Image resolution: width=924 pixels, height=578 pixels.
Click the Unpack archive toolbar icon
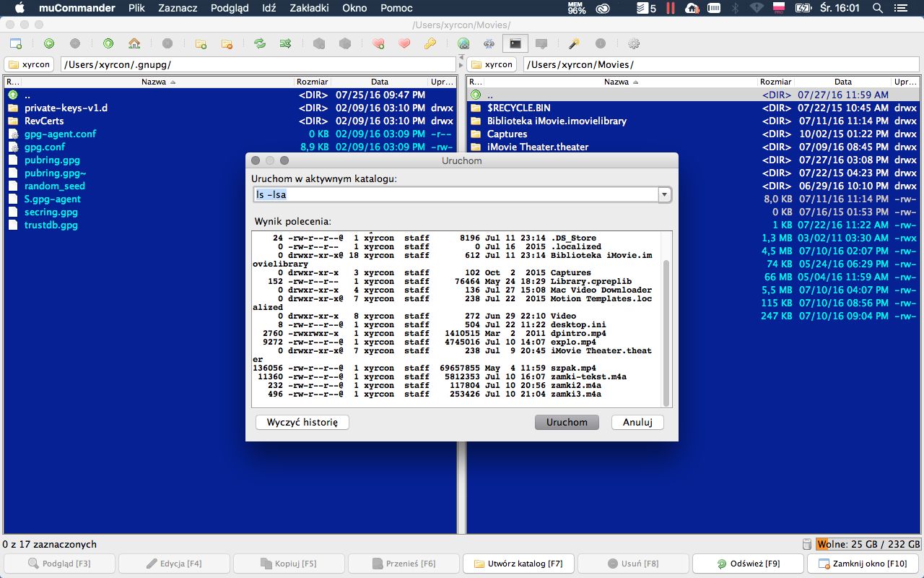pyautogui.click(x=345, y=43)
